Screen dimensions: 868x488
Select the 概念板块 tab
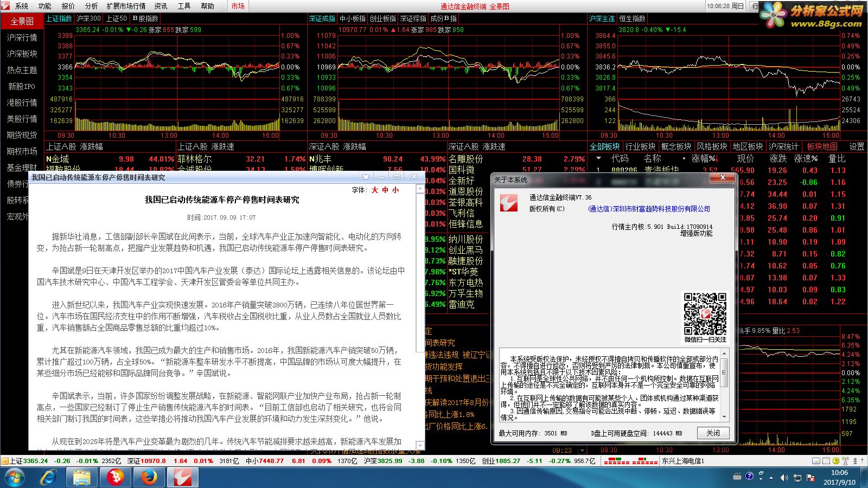[676, 146]
